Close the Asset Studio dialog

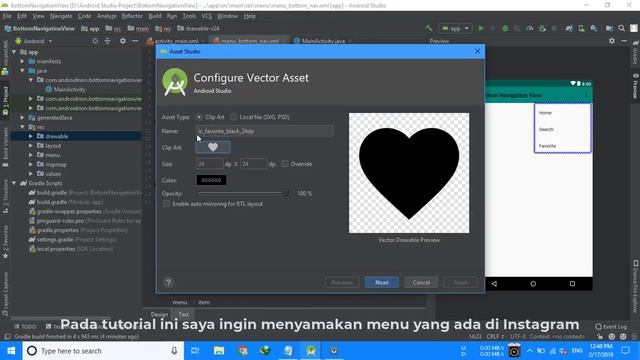pos(478,51)
